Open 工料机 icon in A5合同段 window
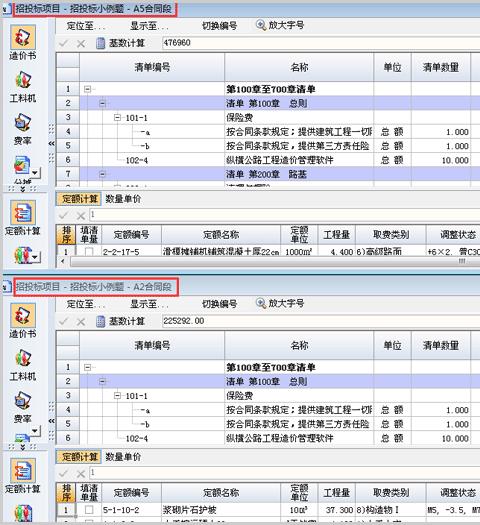The height and width of the screenshot is (525, 480). tap(22, 81)
